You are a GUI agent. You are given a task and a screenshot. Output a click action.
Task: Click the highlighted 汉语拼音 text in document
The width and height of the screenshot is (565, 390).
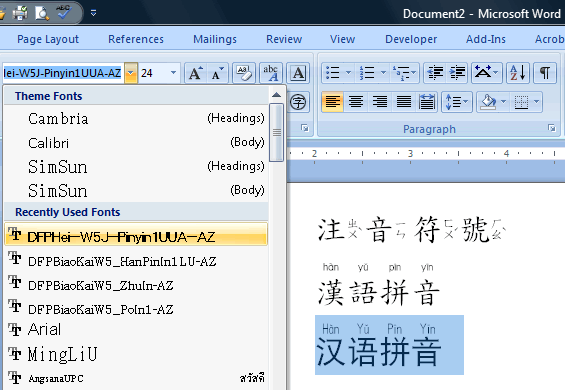tap(378, 351)
